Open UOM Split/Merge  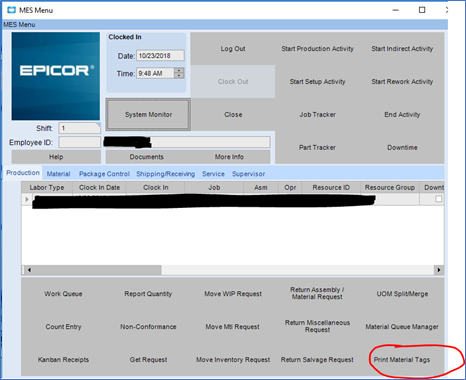[x=402, y=294]
